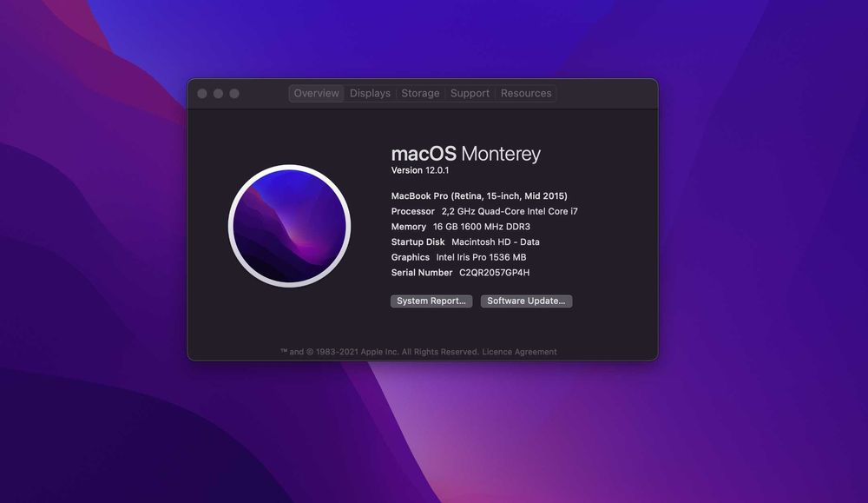This screenshot has width=868, height=503.
Task: Go to the Resources tab
Action: (x=526, y=93)
